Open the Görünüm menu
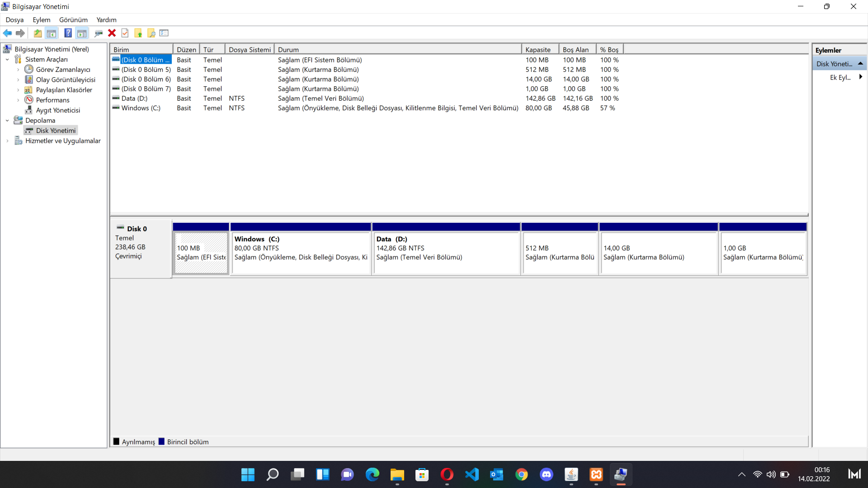The image size is (868, 488). 73,20
